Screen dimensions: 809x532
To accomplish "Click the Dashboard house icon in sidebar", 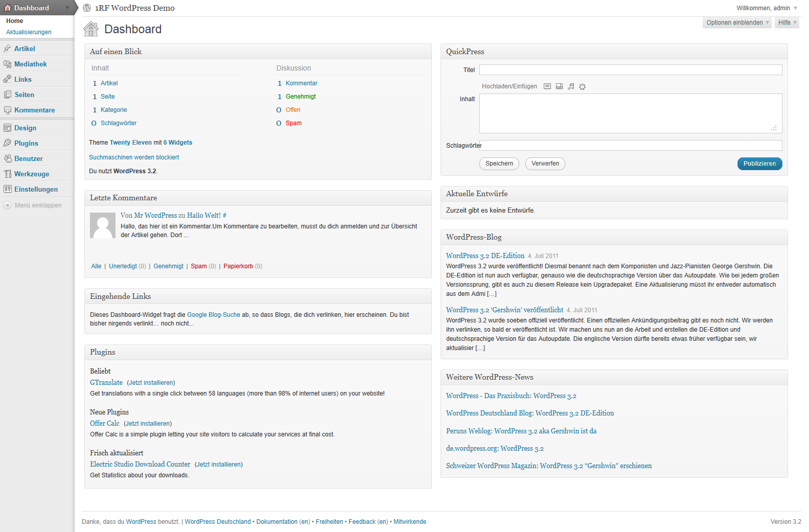I will pos(7,8).
